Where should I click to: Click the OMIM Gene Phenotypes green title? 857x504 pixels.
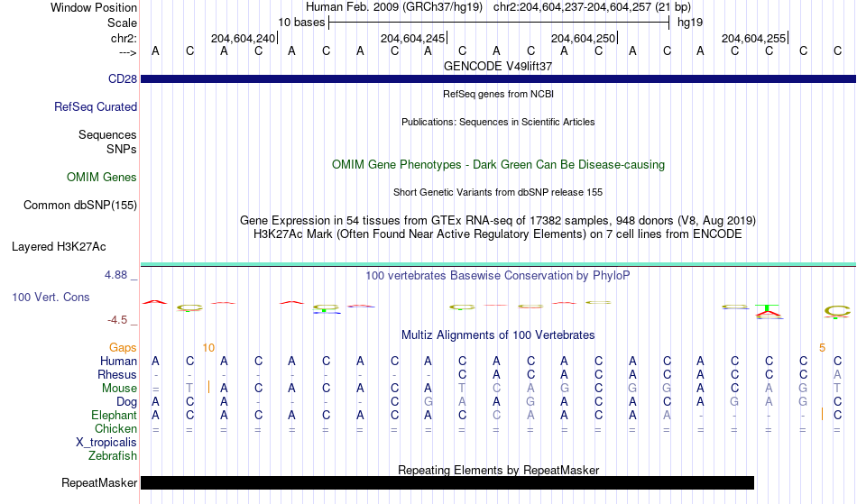[x=499, y=165]
